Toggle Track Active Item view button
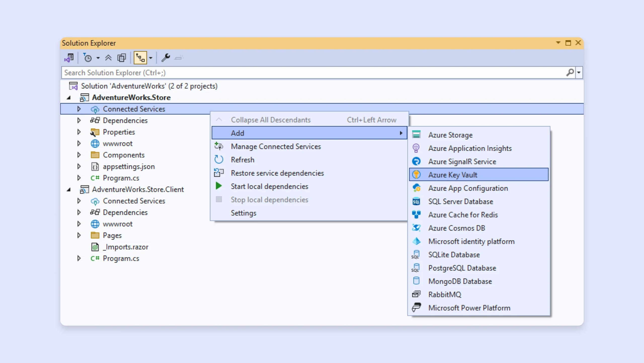 click(140, 58)
